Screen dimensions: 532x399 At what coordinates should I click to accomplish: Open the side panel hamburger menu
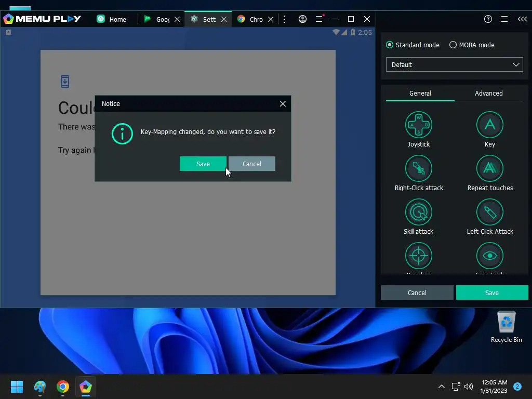coord(504,19)
